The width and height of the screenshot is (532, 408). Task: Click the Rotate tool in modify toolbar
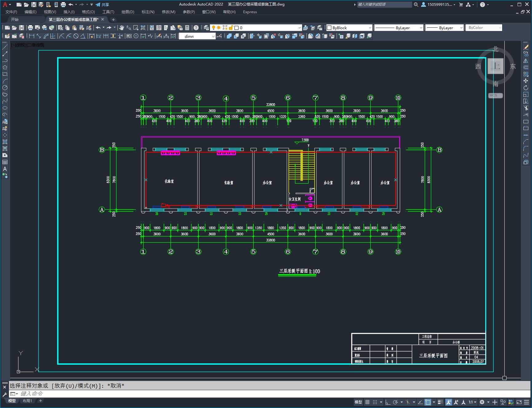tap(526, 88)
